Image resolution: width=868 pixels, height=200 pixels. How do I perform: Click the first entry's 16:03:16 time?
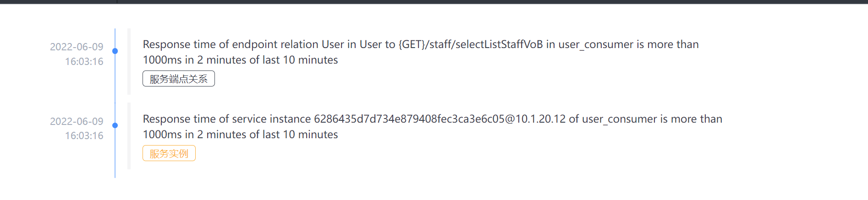[x=84, y=61]
